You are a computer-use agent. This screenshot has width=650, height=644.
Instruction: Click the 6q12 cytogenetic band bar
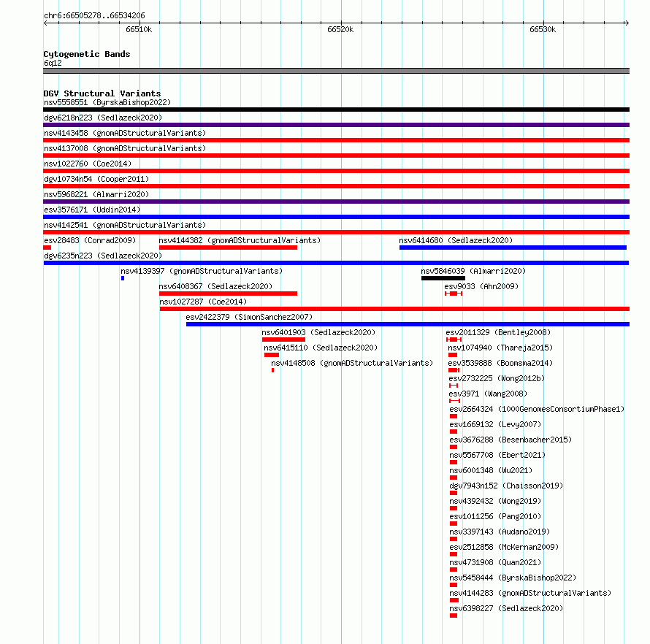[x=336, y=71]
